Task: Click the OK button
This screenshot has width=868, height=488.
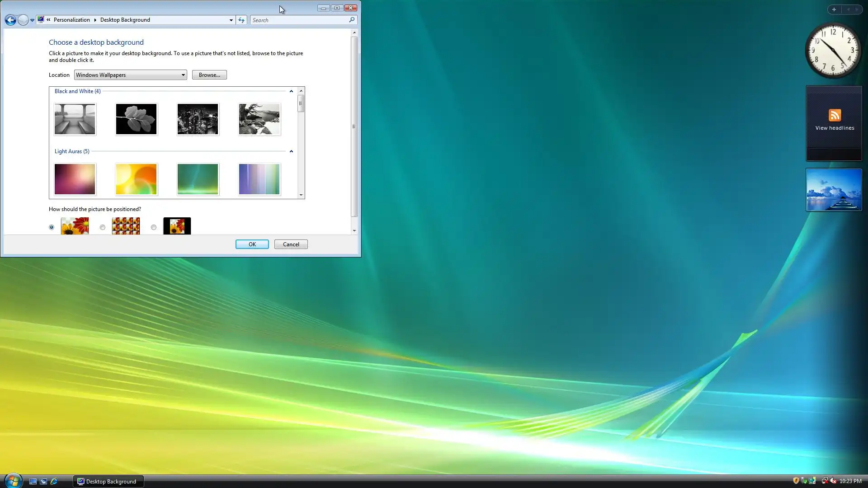Action: coord(252,244)
